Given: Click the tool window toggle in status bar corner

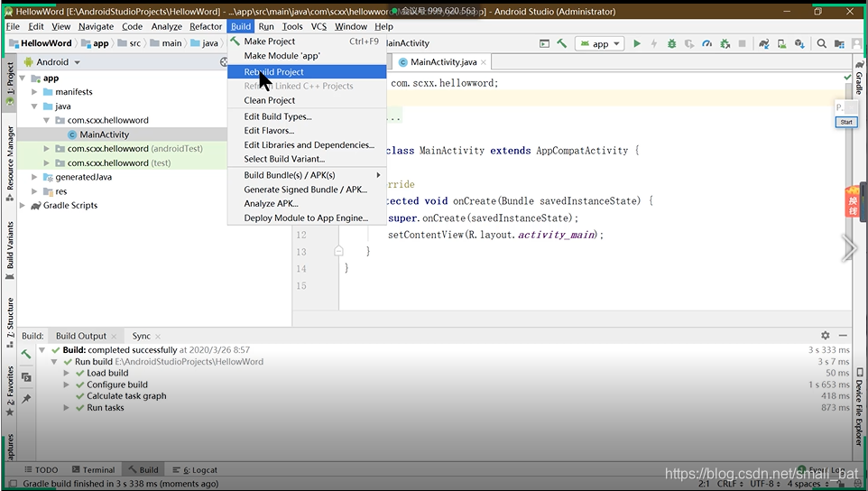Looking at the screenshot, I should point(13,484).
